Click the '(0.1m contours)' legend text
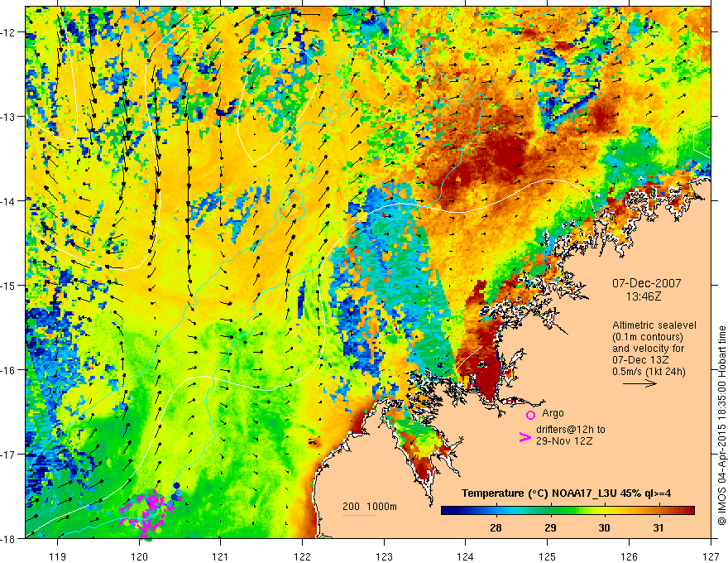This screenshot has width=728, height=563. (648, 337)
